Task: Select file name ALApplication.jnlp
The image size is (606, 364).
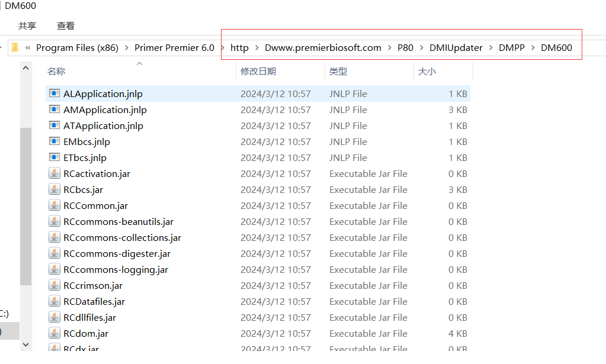Action: pos(103,94)
